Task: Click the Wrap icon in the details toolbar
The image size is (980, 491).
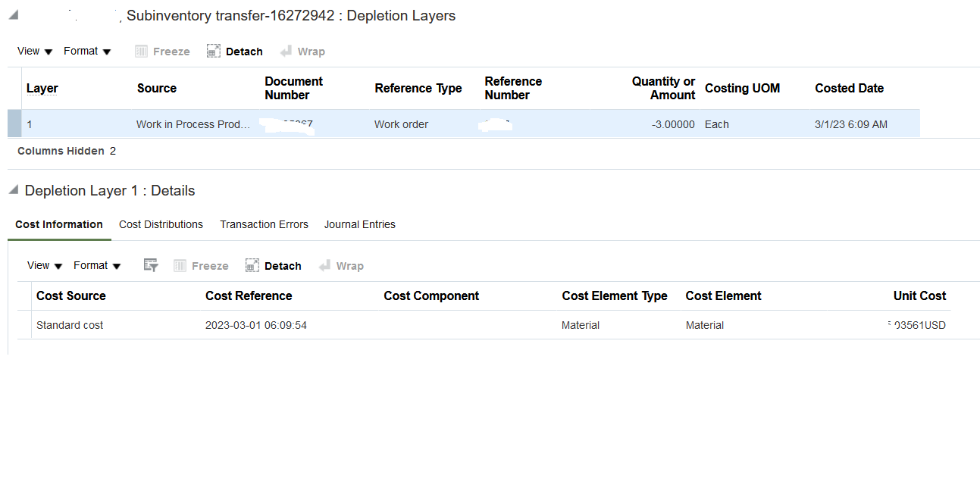Action: tap(341, 265)
